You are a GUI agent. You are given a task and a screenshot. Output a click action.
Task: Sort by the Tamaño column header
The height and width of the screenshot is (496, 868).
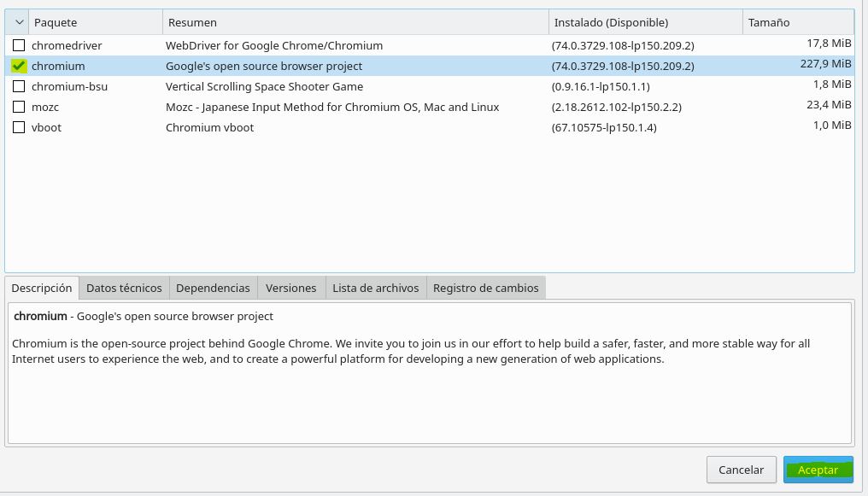(x=798, y=22)
